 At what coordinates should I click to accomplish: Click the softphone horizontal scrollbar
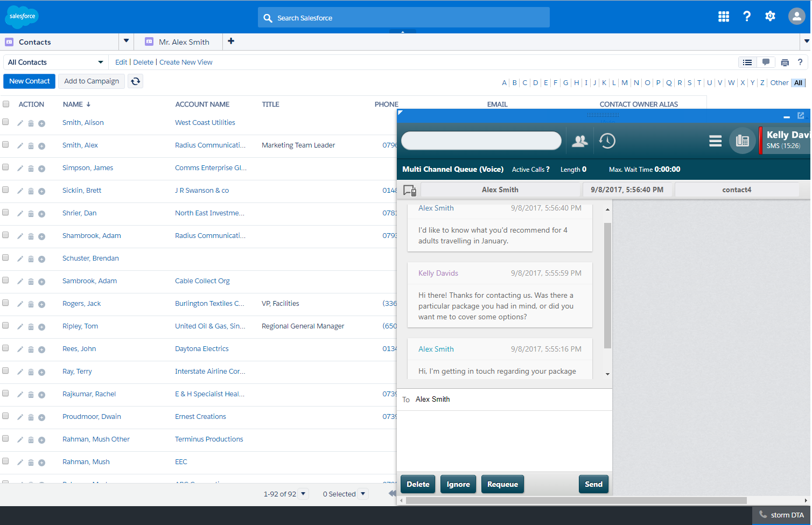[576, 501]
